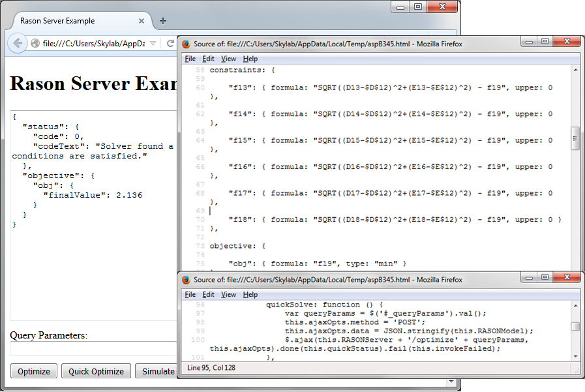585x392 pixels.
Task: Click the Simulate button
Action: tap(156, 371)
